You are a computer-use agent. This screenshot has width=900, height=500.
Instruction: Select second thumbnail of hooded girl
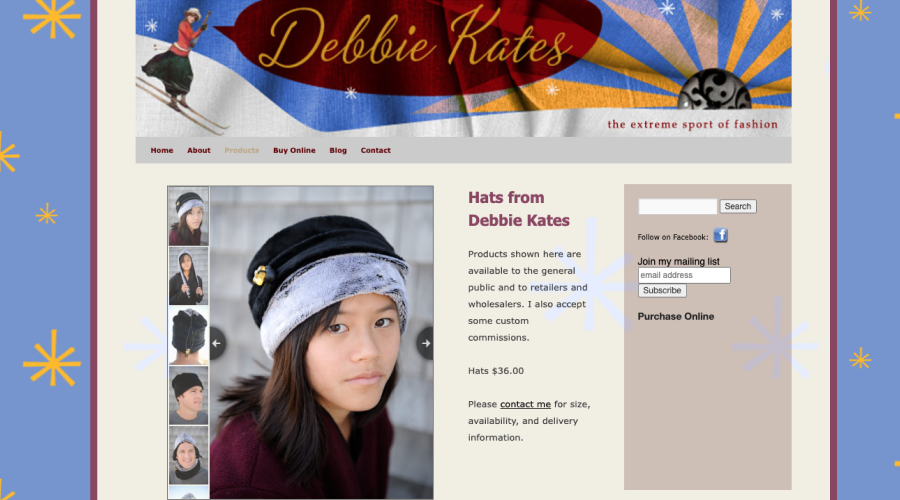[x=188, y=276]
